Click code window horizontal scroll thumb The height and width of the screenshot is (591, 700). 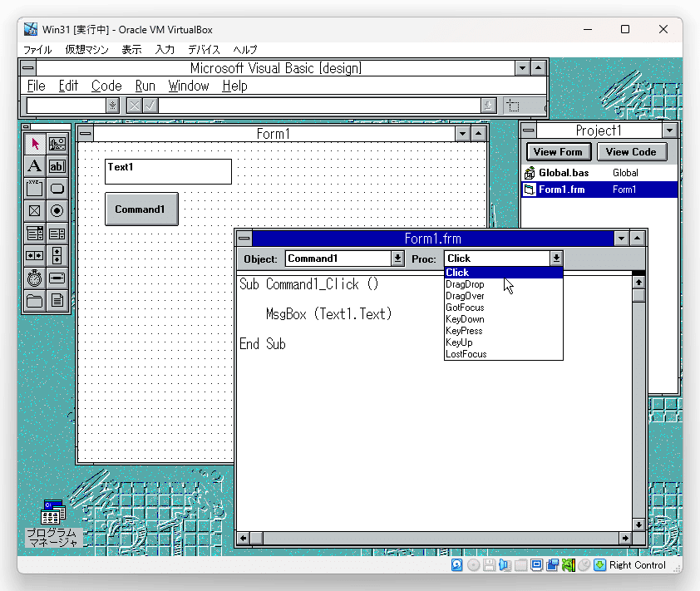click(x=256, y=538)
